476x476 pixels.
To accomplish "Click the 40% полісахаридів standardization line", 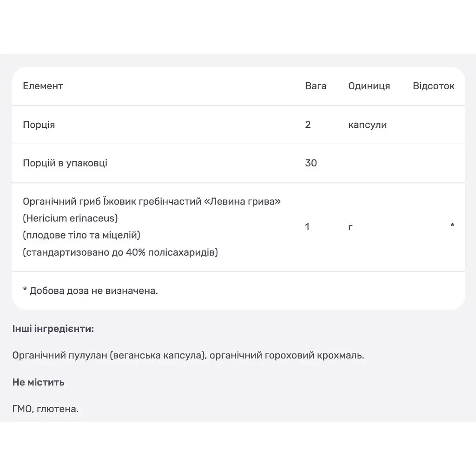I will coord(120,252).
